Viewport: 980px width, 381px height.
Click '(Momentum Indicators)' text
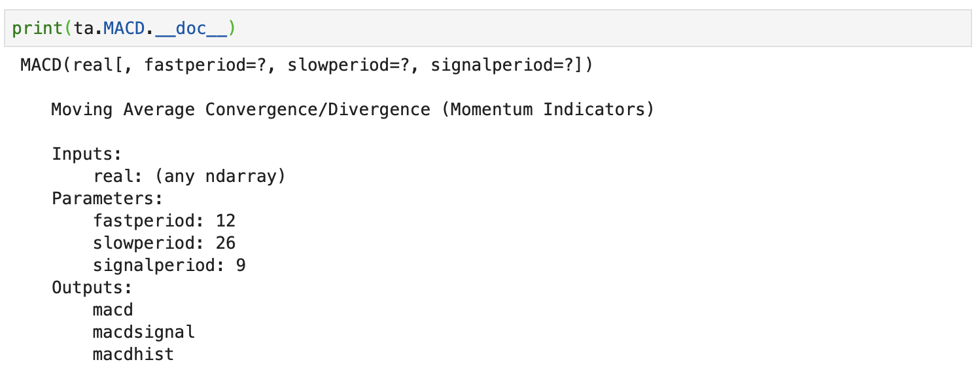click(x=548, y=109)
